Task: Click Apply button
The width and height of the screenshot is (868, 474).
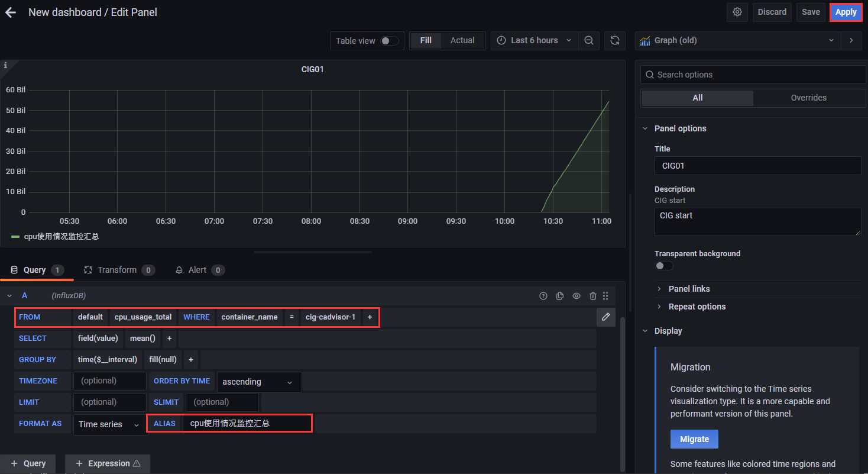Action: pos(846,12)
